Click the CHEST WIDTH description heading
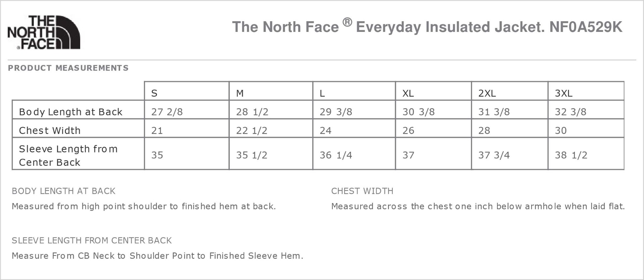644x280 pixels. [x=362, y=191]
